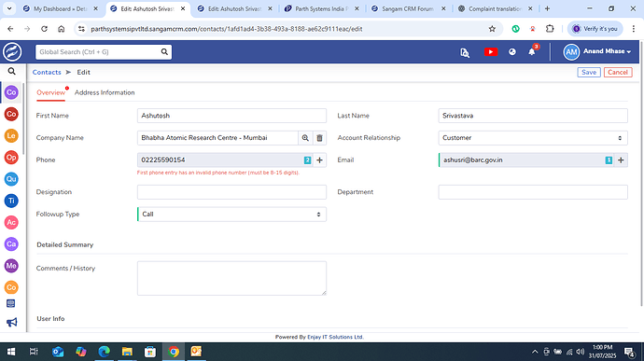Click the sidebar monitor icon
Viewport: 644px width, 361px height.
click(11, 303)
